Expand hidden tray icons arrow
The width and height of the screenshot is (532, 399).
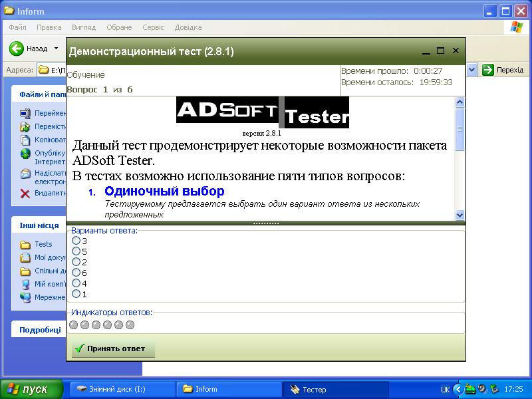(458, 389)
